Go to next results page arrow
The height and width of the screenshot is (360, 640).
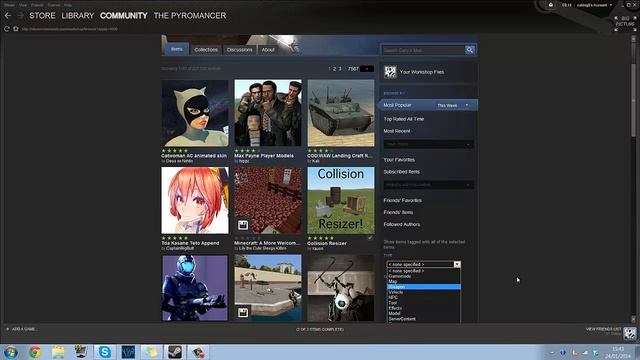[367, 69]
